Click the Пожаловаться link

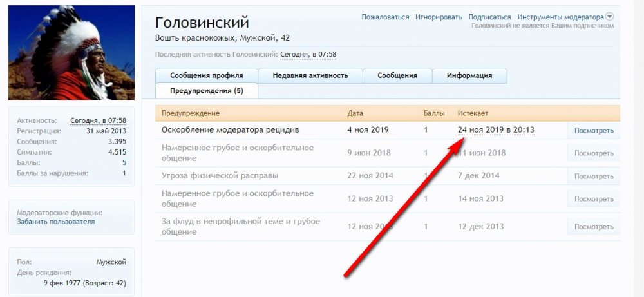click(x=385, y=17)
